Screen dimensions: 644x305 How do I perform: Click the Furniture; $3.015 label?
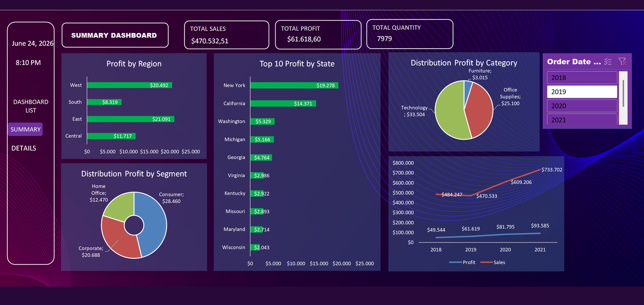point(480,74)
